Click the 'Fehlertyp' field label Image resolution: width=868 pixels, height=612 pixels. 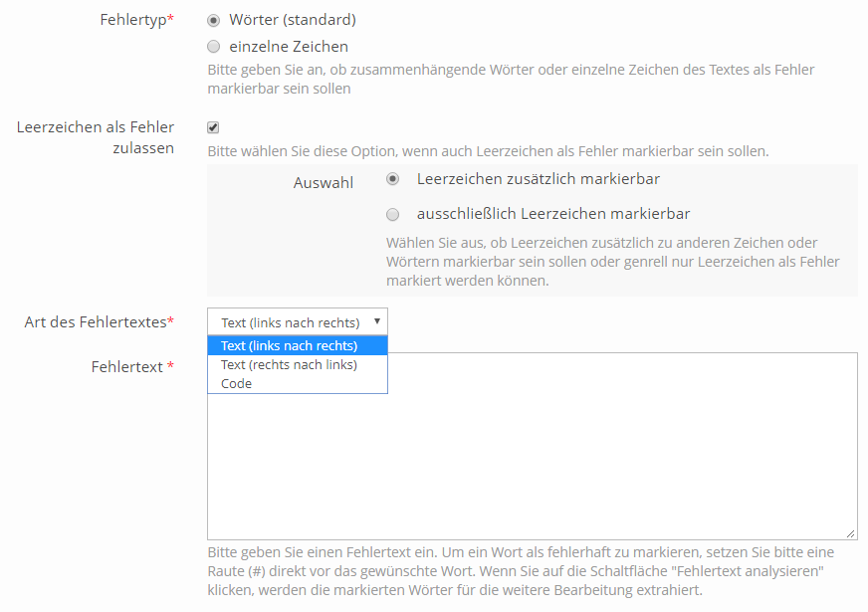click(136, 20)
